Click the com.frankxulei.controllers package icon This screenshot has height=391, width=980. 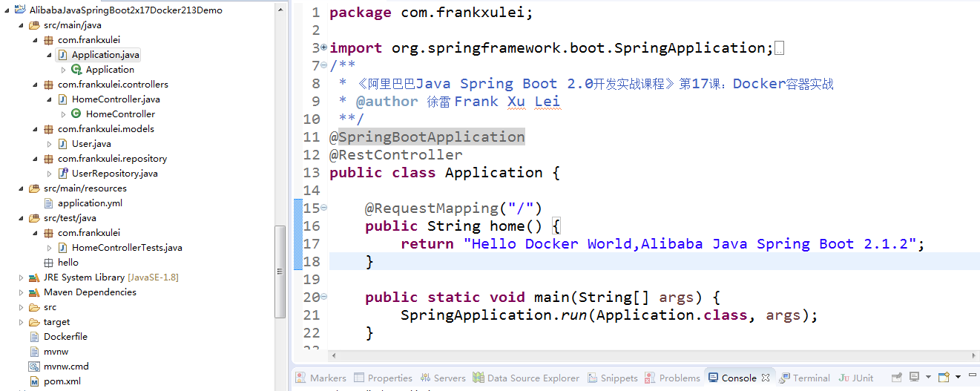tap(48, 84)
